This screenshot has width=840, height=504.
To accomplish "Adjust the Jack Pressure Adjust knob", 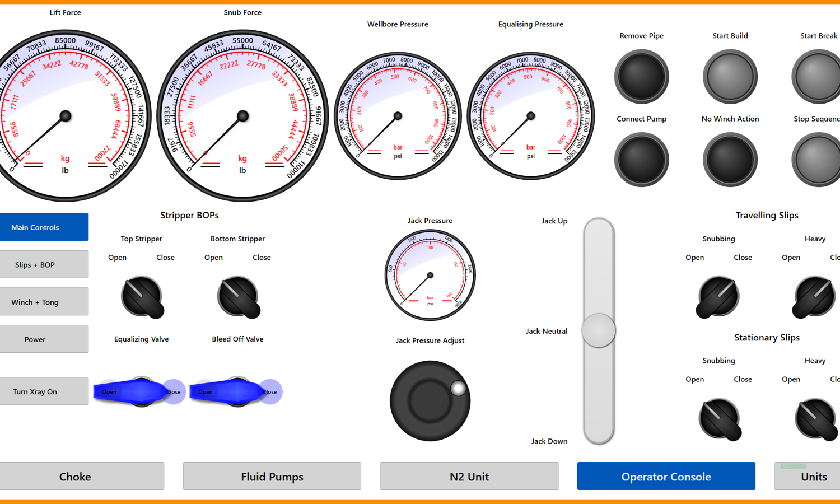I will [x=430, y=401].
